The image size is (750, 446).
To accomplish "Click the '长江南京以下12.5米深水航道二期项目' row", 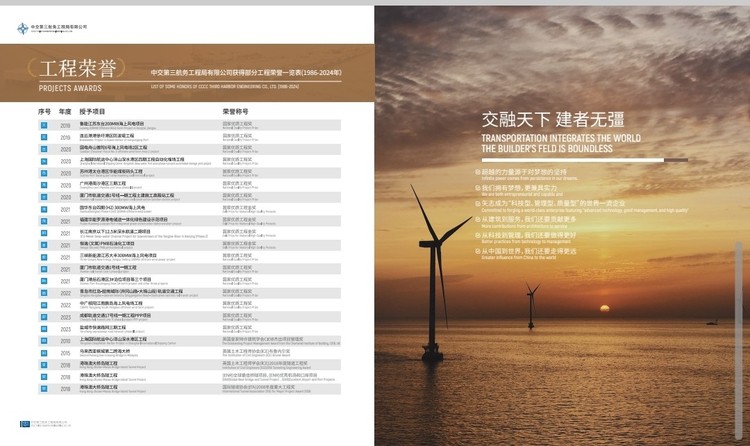I will click(189, 233).
